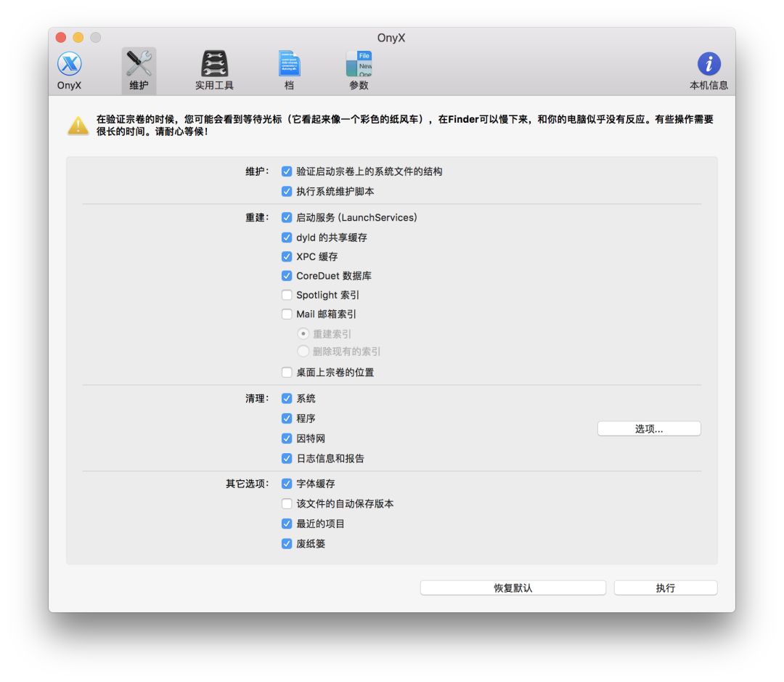Enable 该文件的自动保存版本 checkbox
The image size is (784, 682).
click(x=287, y=504)
